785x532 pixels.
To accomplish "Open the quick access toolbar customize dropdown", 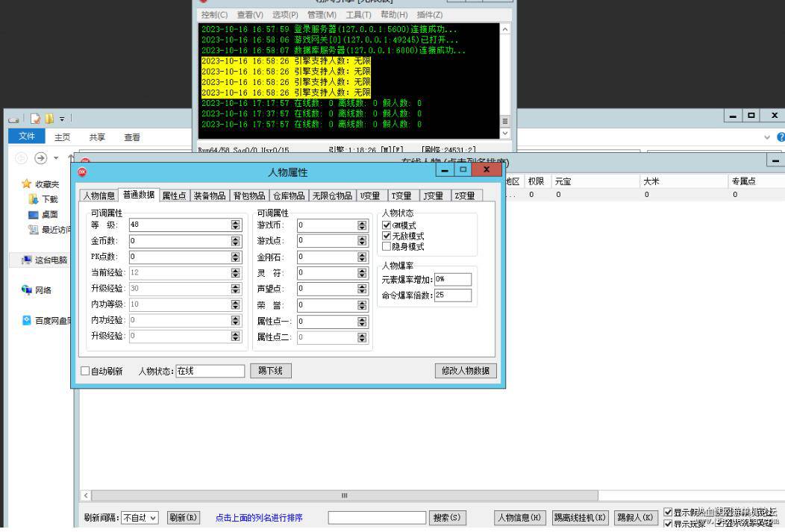I will pyautogui.click(x=62, y=119).
